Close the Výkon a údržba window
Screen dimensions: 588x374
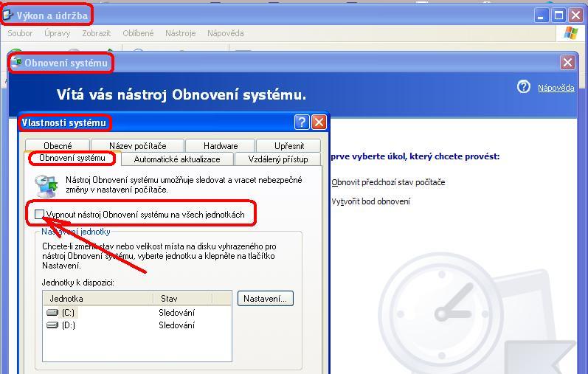pyautogui.click(x=575, y=15)
